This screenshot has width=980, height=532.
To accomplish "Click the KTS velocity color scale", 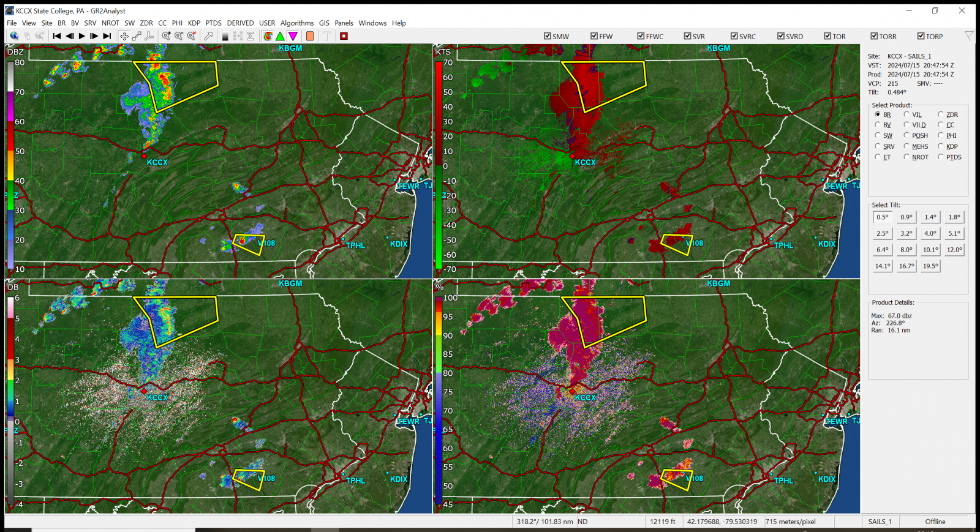I will click(439, 165).
